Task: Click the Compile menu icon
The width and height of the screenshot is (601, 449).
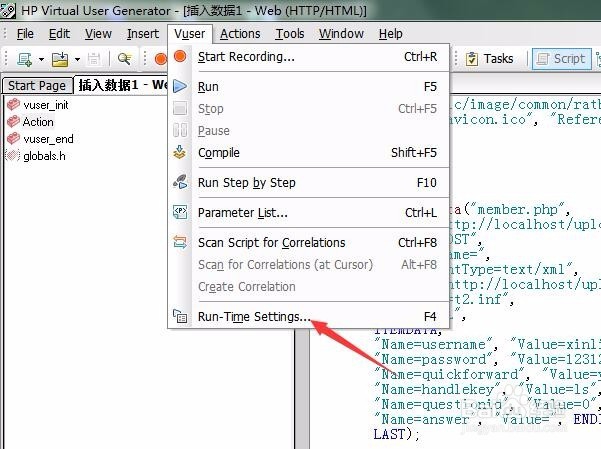Action: coord(180,152)
